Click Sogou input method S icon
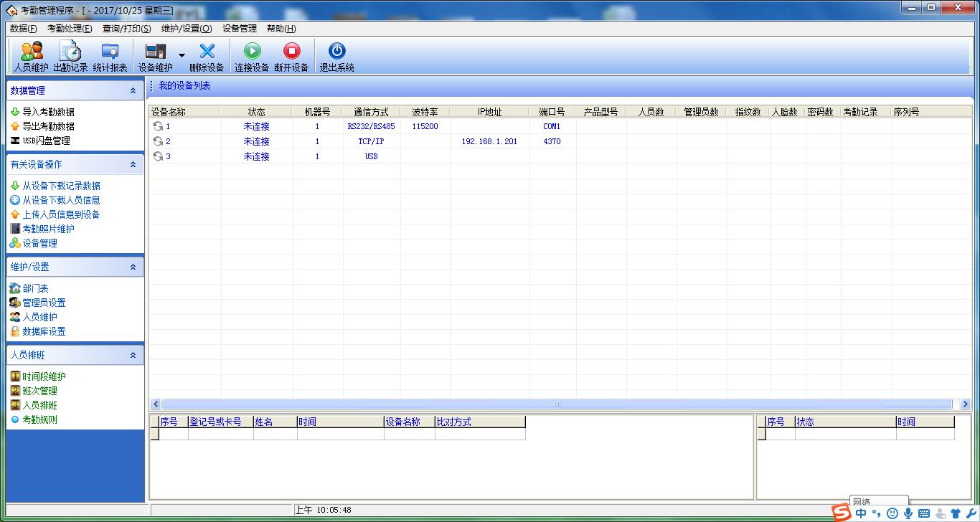980x522 pixels. pos(842,513)
